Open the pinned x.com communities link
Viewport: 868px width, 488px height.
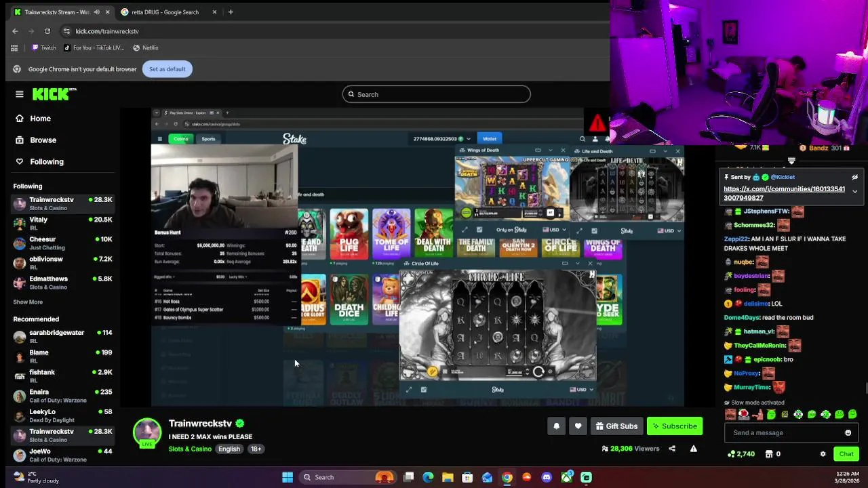click(784, 194)
